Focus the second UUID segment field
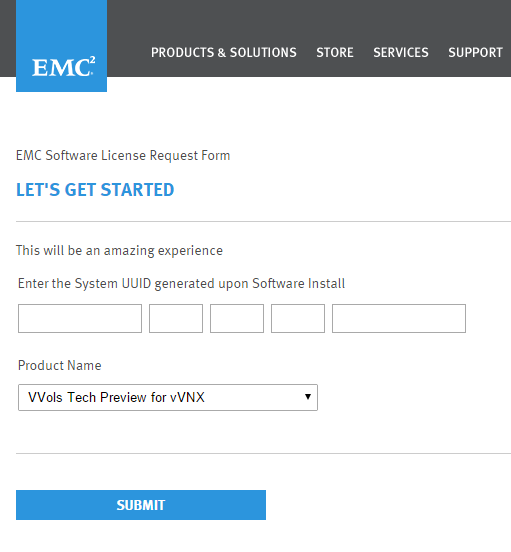Screen dimensions: 511x552 176,318
